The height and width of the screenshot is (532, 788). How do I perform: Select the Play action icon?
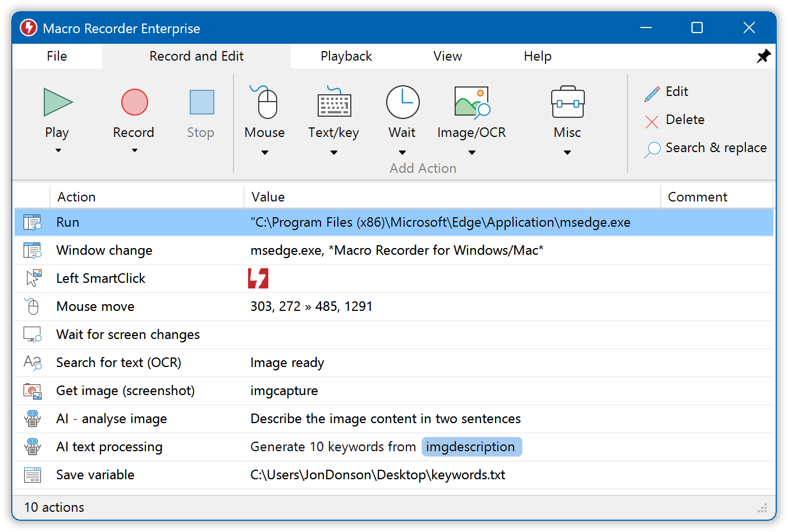[57, 103]
